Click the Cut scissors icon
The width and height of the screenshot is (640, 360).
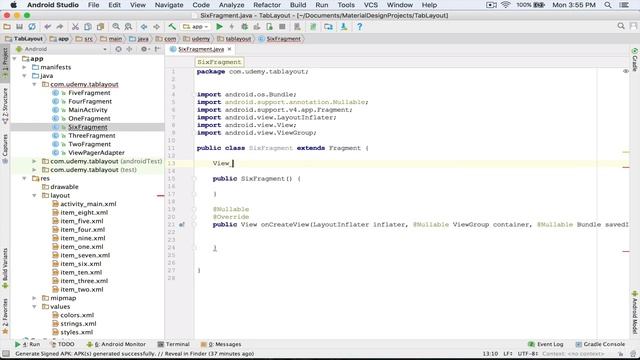coord(76,27)
